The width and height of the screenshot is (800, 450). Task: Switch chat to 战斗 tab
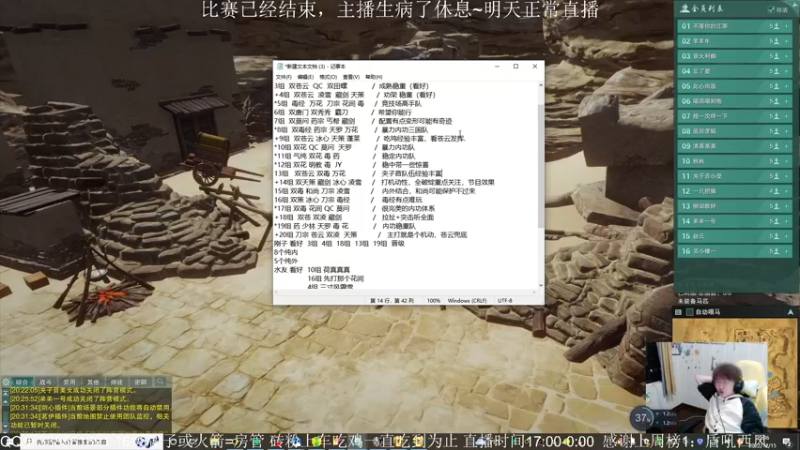pyautogui.click(x=45, y=382)
